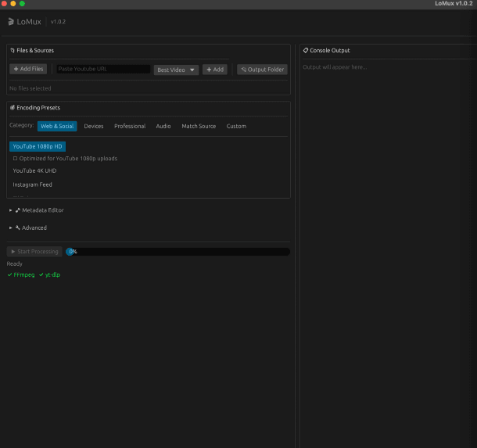Click the Console Output panel icon
The width and height of the screenshot is (477, 448).
(x=306, y=51)
